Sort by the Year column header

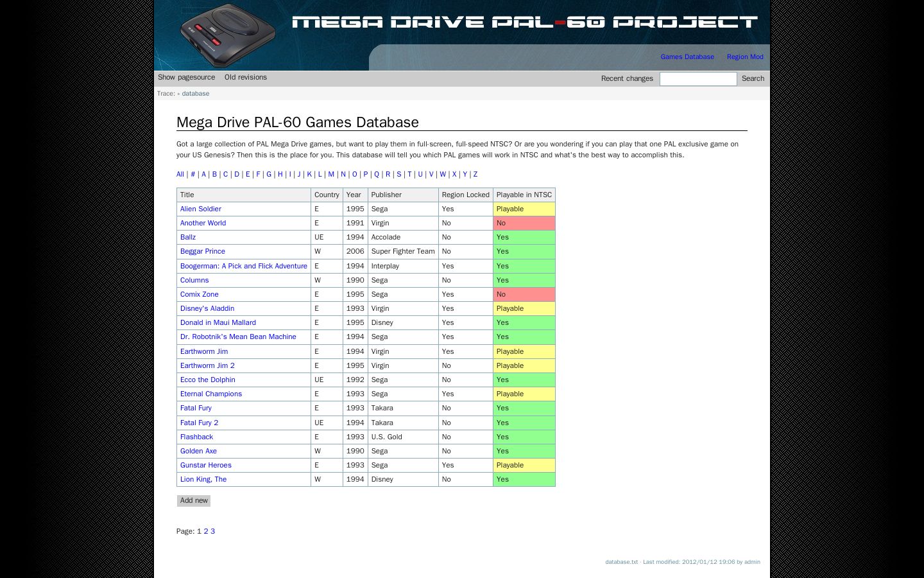pos(355,195)
